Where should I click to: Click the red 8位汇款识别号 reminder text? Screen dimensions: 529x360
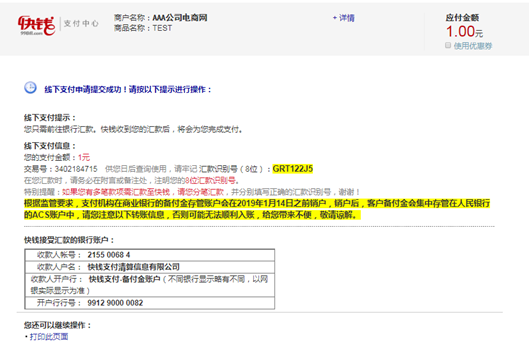pyautogui.click(x=210, y=180)
